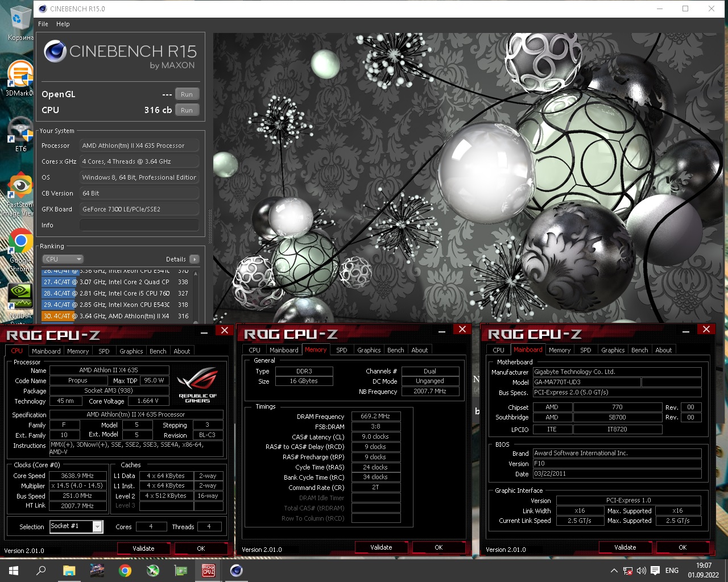Screen dimensions: 728x582
Task: Open Memory tab in right CPU-Z window
Action: [560, 350]
